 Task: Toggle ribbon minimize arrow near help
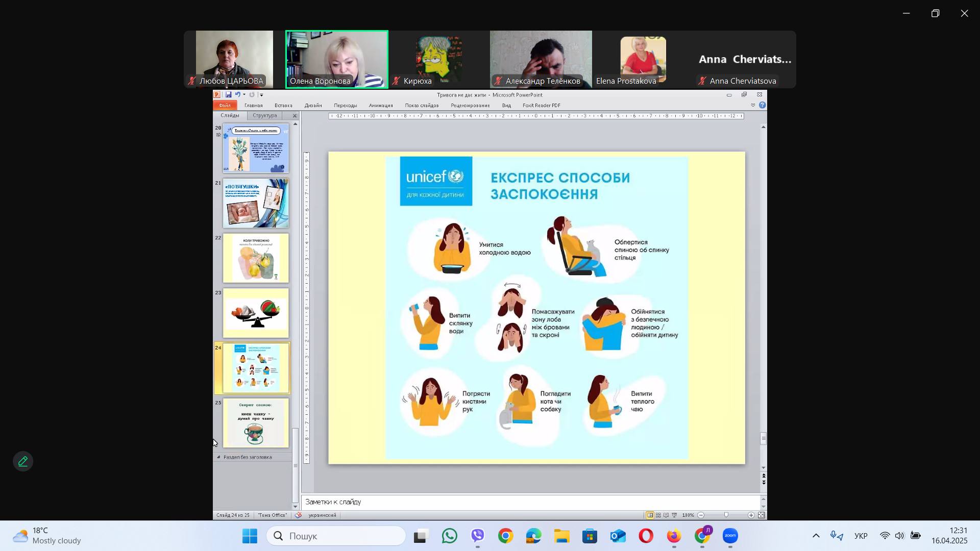pyautogui.click(x=752, y=106)
